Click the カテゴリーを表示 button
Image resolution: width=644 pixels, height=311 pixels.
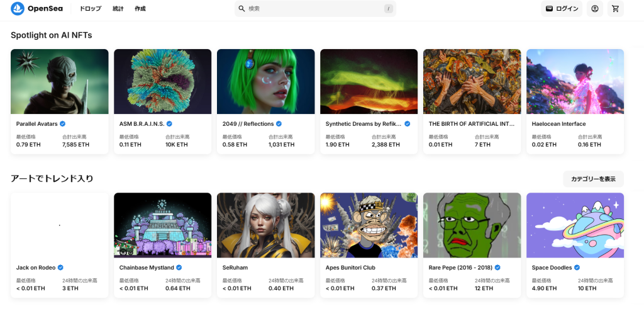(593, 179)
